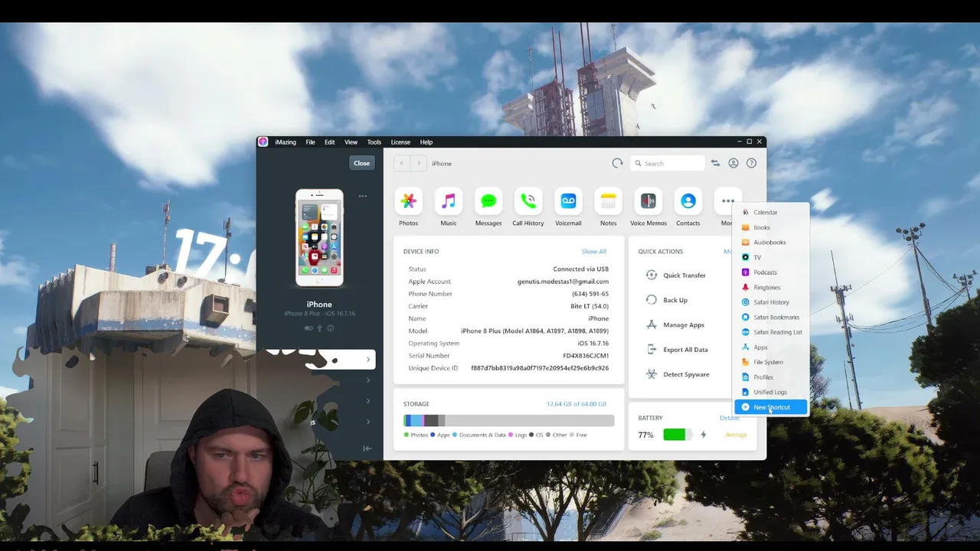Image resolution: width=980 pixels, height=551 pixels.
Task: Open the Contacts section icon
Action: (x=688, y=201)
